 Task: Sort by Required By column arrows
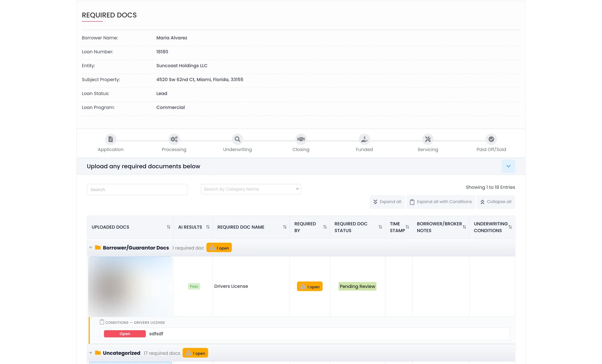[x=325, y=227]
